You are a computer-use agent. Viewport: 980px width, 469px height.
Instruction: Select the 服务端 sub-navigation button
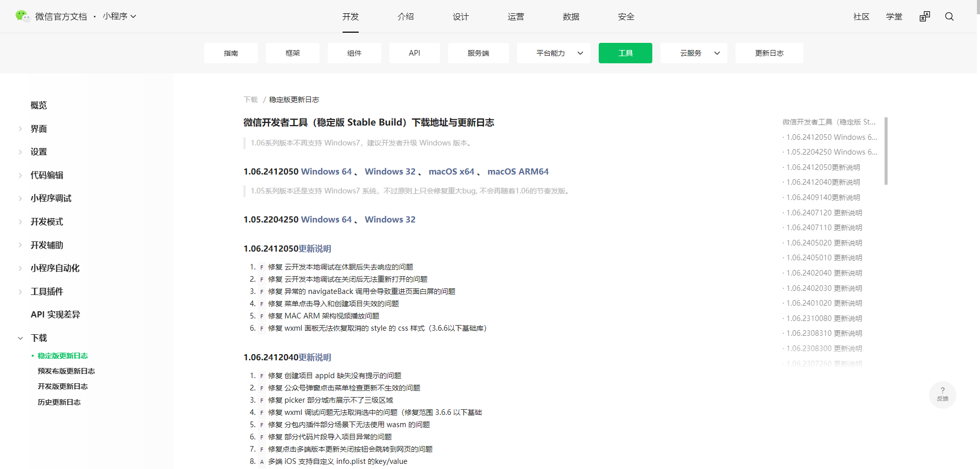click(478, 53)
